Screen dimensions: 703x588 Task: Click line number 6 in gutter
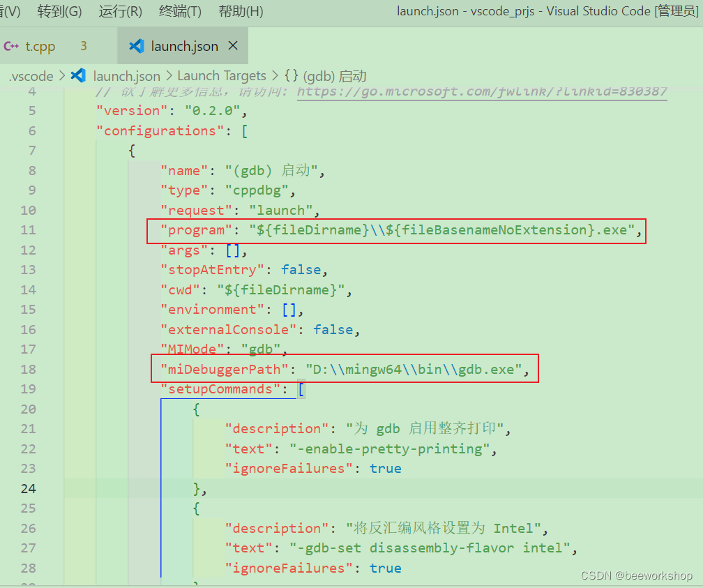point(32,130)
